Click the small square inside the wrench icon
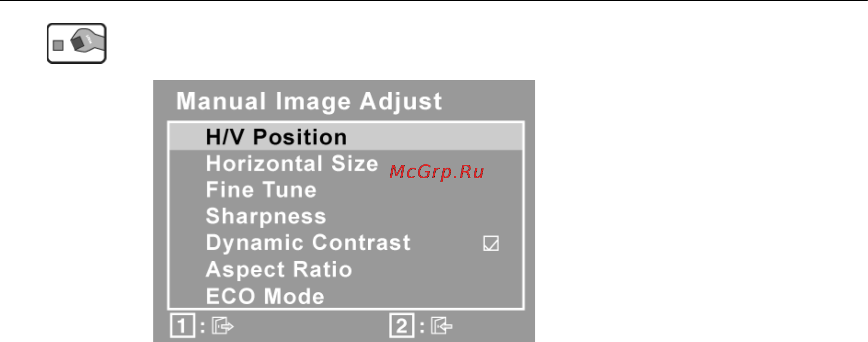 pyautogui.click(x=58, y=45)
